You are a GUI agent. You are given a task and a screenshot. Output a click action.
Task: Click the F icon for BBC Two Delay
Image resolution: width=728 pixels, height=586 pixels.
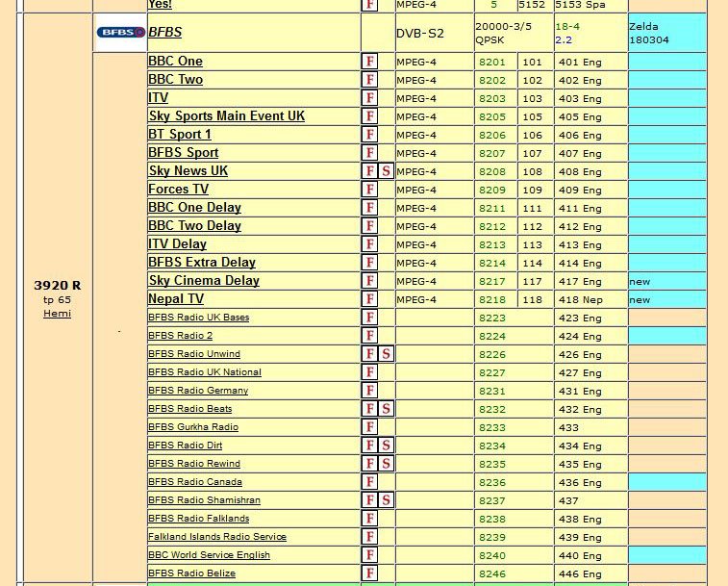point(370,226)
